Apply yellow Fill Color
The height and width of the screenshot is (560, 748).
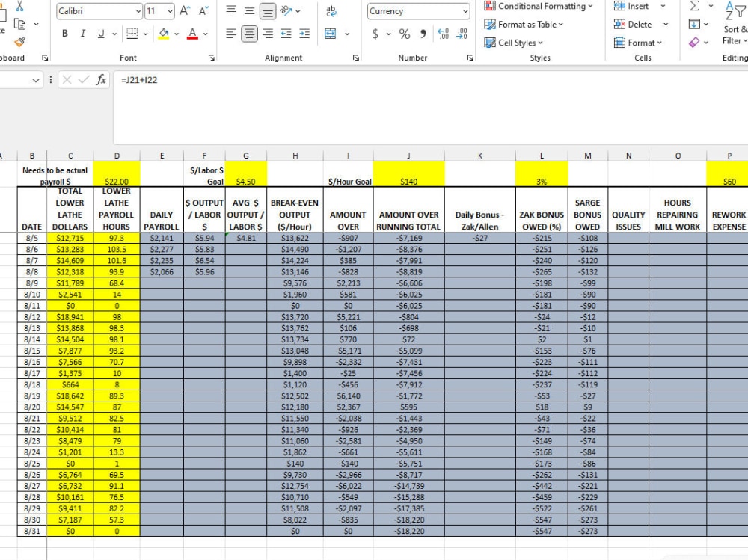tap(164, 34)
